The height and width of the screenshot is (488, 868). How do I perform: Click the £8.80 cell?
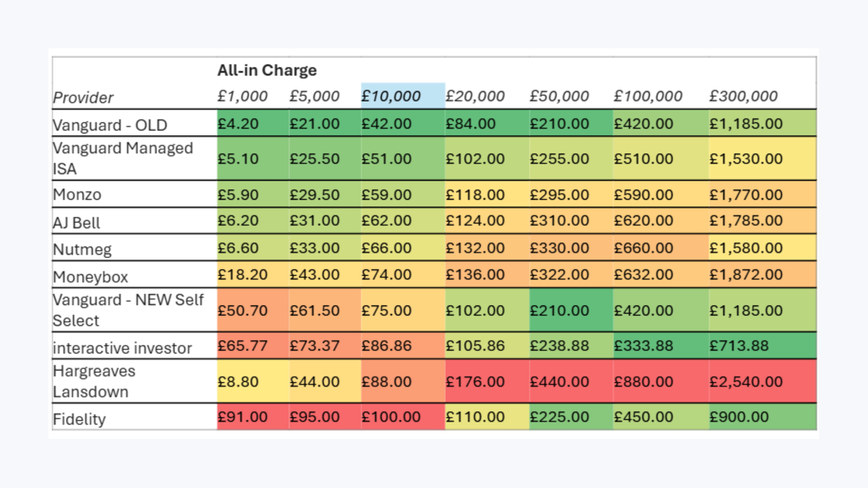pyautogui.click(x=252, y=381)
